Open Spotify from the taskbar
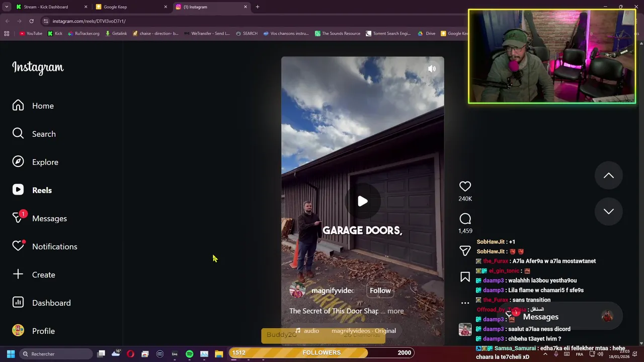Image resolution: width=644 pixels, height=362 pixels. 189,354
